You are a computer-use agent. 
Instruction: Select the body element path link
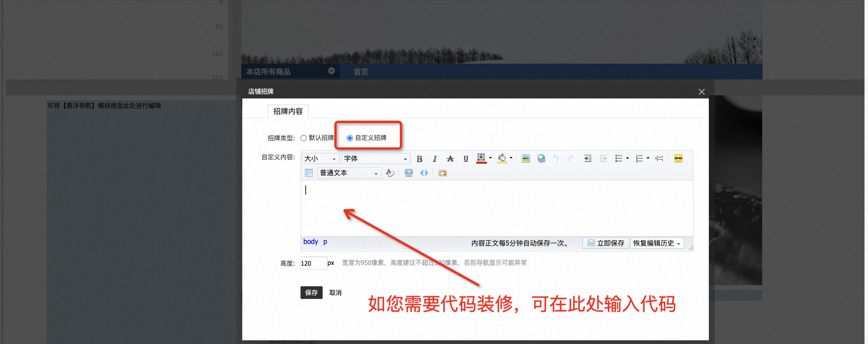(x=310, y=242)
